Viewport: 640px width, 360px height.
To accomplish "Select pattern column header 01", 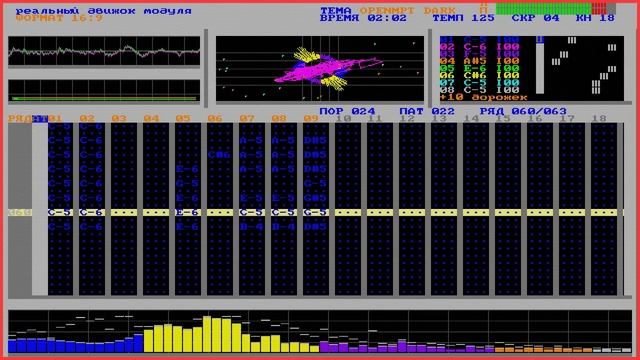I will pyautogui.click(x=55, y=119).
